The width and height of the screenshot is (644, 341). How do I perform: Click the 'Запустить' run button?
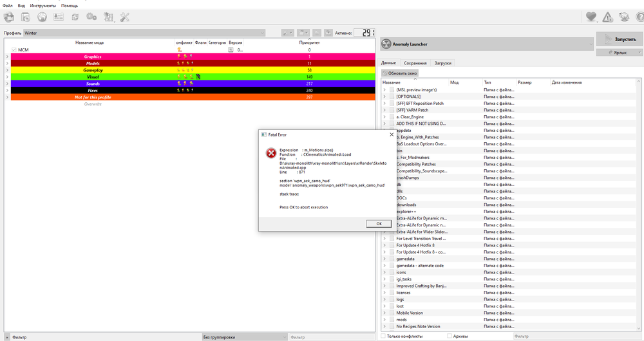coord(618,39)
